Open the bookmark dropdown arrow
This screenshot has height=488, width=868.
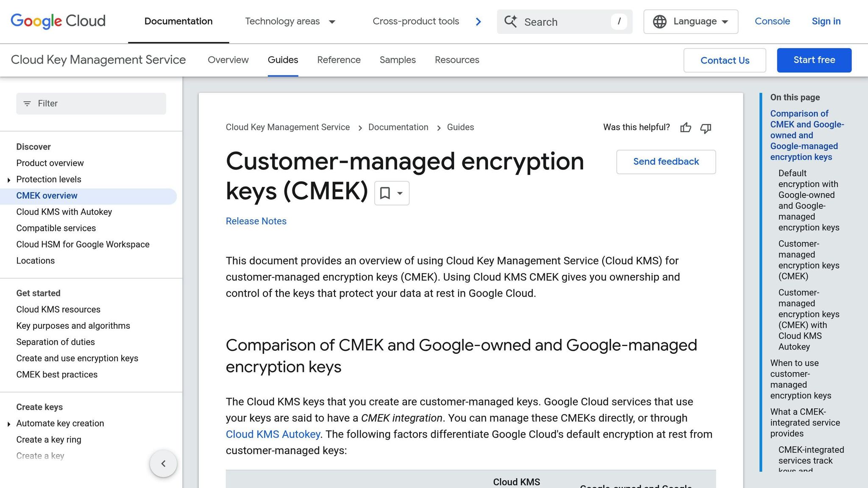(x=400, y=193)
